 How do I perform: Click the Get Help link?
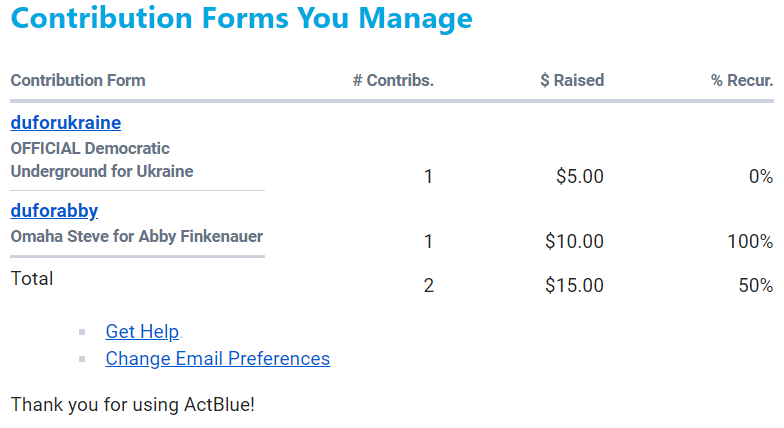click(x=142, y=332)
